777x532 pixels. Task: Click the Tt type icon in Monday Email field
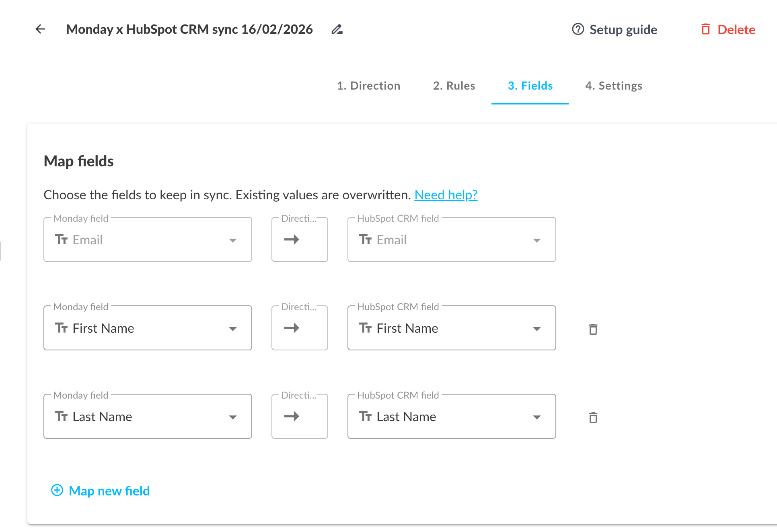[x=62, y=239]
